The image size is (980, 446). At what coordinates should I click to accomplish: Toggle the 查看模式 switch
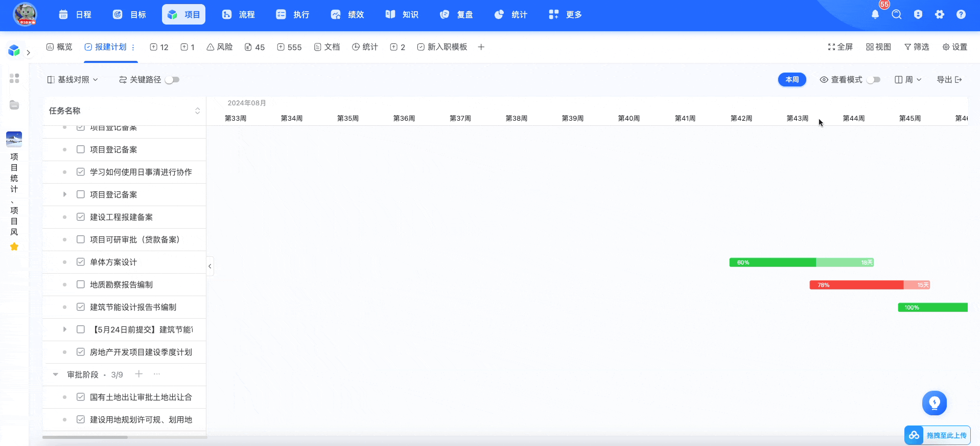(874, 80)
